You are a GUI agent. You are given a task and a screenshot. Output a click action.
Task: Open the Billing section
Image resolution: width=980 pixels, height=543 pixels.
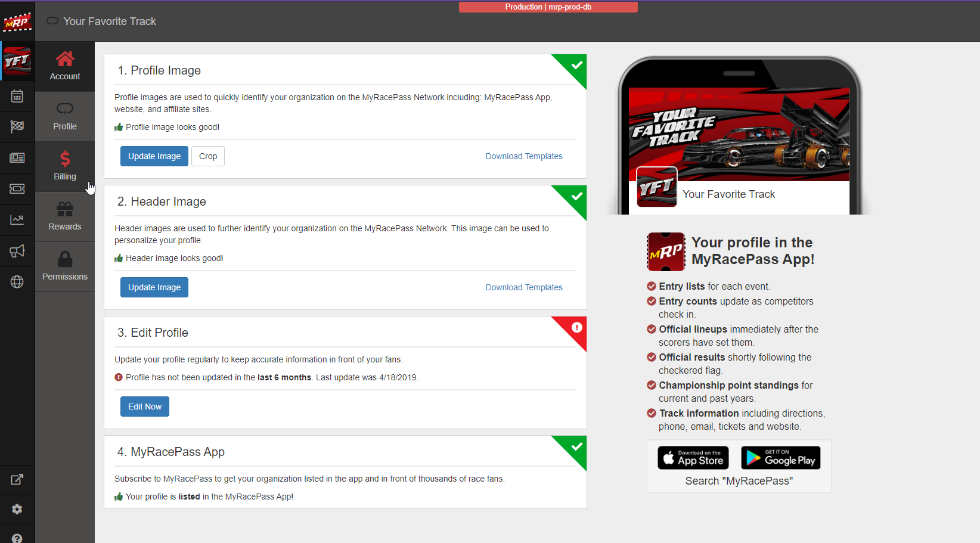click(x=65, y=166)
